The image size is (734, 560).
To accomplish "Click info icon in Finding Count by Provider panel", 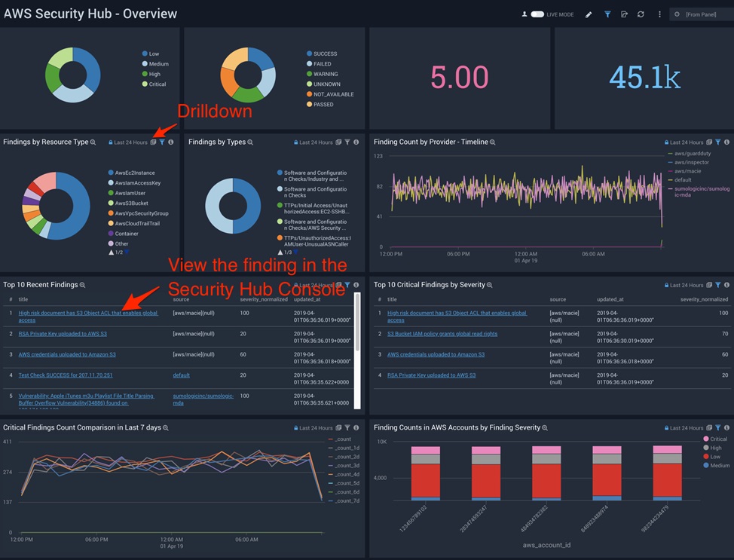I will (727, 142).
